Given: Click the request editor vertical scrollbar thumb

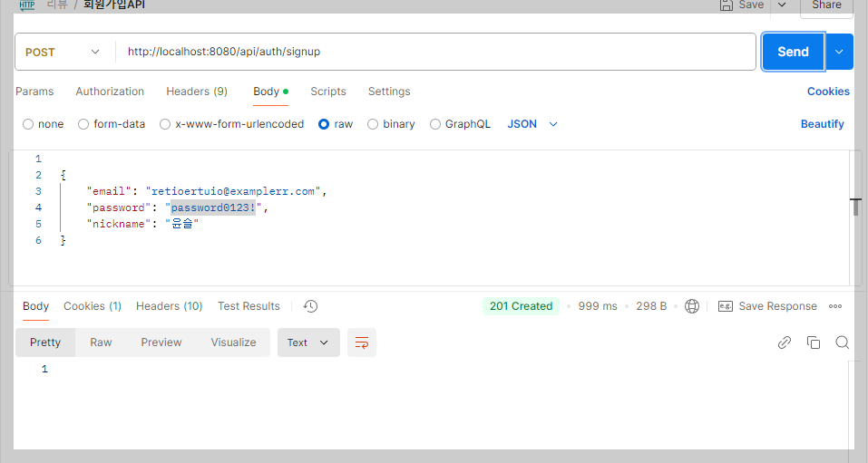Looking at the screenshot, I should (x=856, y=207).
